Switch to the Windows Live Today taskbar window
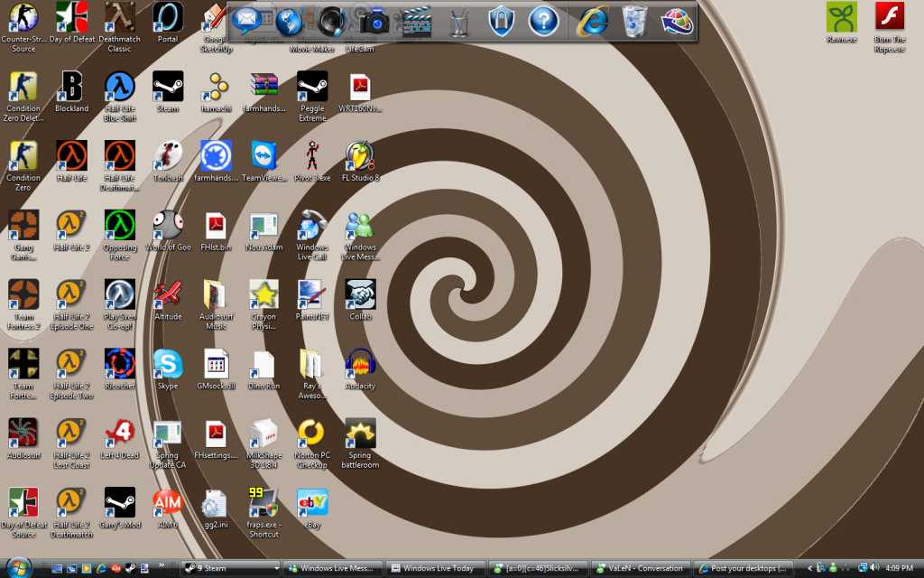The height and width of the screenshot is (578, 924). (x=438, y=569)
